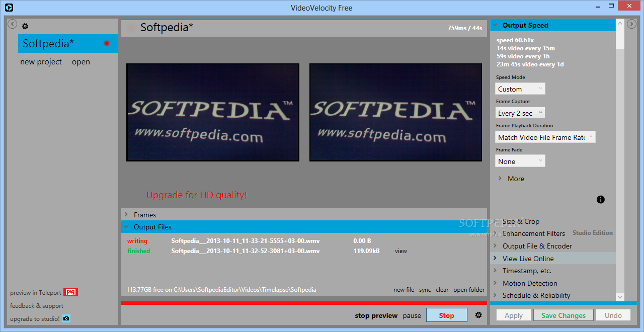Click the right preview thumbnail

tap(396, 112)
